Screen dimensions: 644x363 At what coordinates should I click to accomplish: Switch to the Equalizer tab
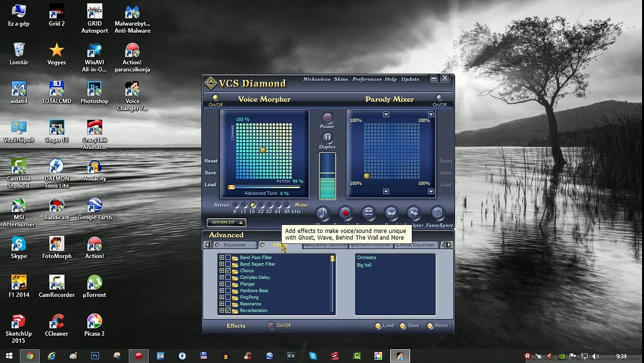tap(235, 245)
